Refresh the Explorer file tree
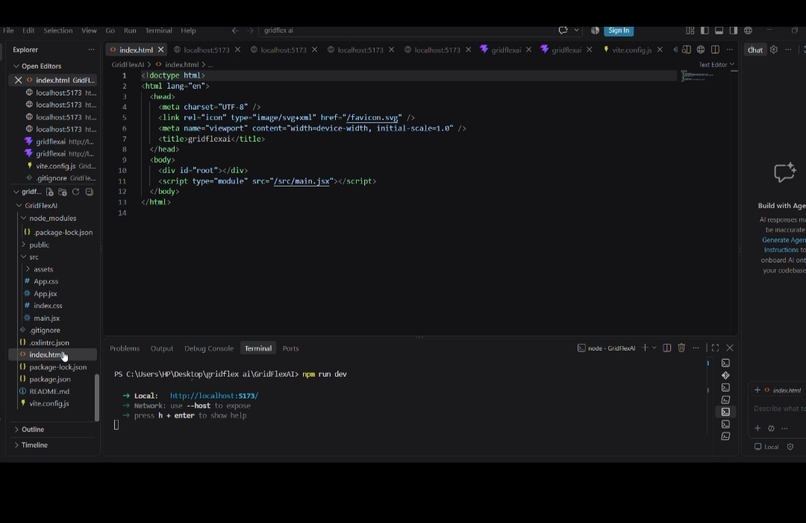 tap(76, 192)
